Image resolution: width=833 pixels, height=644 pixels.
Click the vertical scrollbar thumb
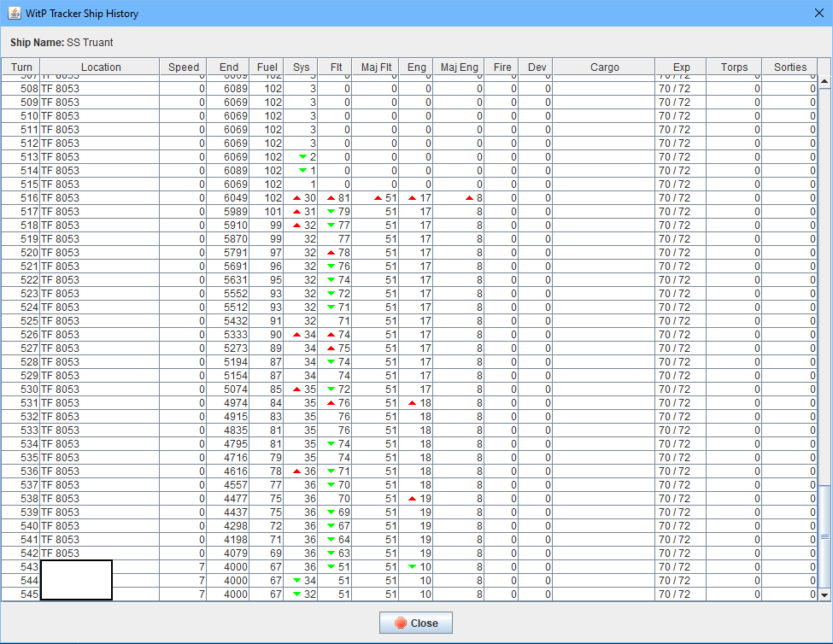click(x=824, y=536)
